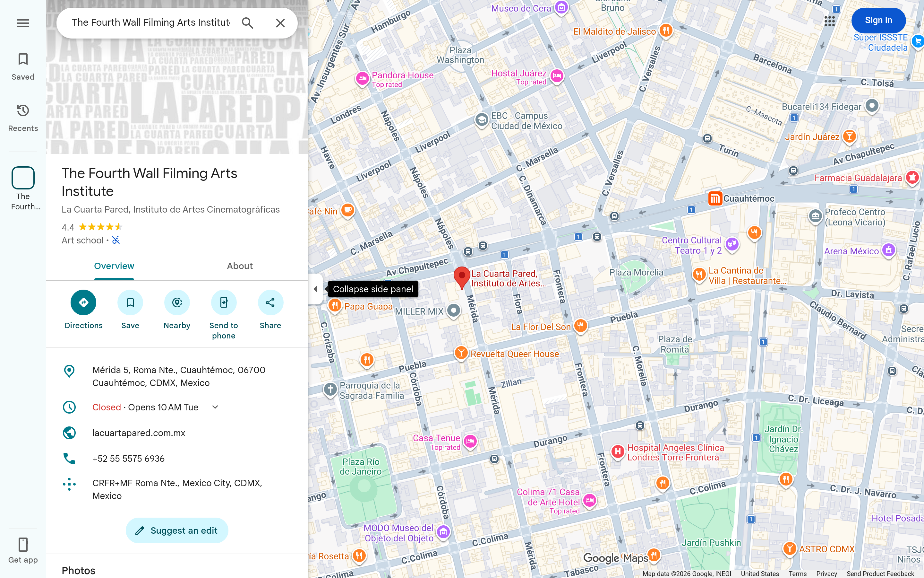924x578 pixels.
Task: Click the Pandora House hotel marker
Action: click(362, 79)
